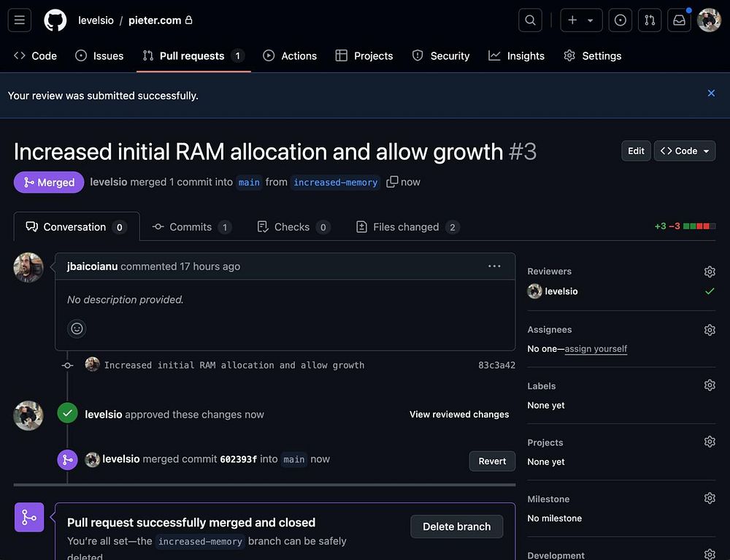The image size is (730, 560).
Task: Dismiss the review submitted banner
Action: (x=711, y=93)
